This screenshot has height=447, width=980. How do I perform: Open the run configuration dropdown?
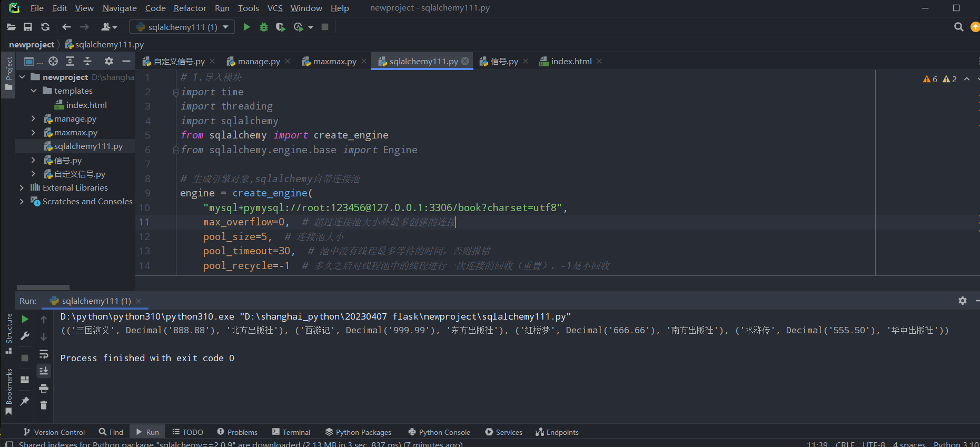(x=182, y=27)
